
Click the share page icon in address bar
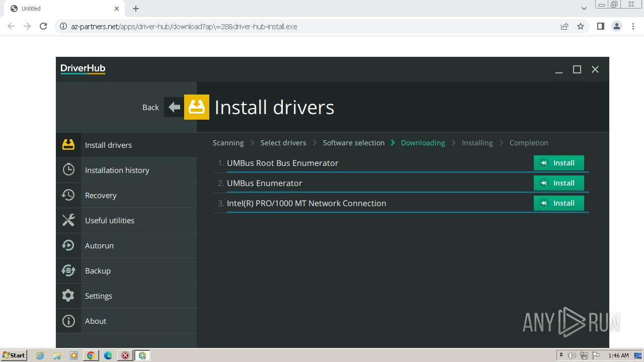tap(565, 26)
